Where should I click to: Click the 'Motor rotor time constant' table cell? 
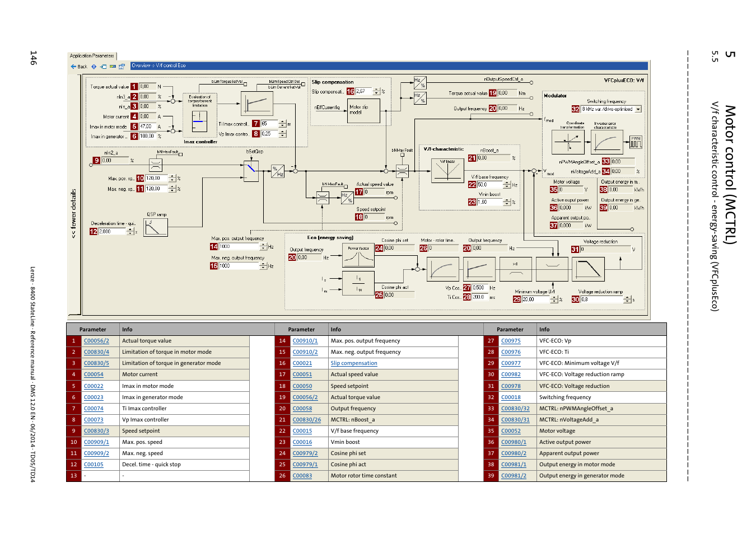click(393, 476)
